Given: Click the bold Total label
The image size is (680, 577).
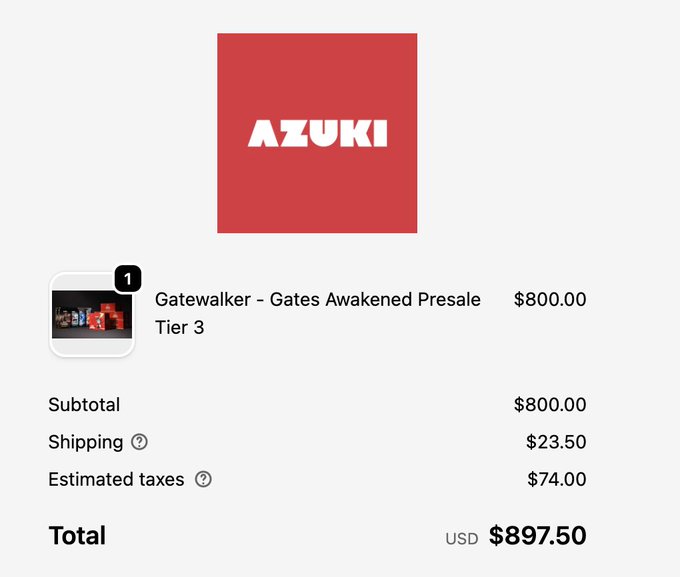Looking at the screenshot, I should click(x=77, y=536).
